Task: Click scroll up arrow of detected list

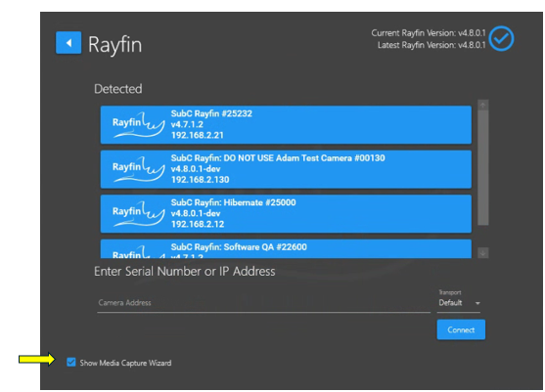Action: [x=482, y=105]
